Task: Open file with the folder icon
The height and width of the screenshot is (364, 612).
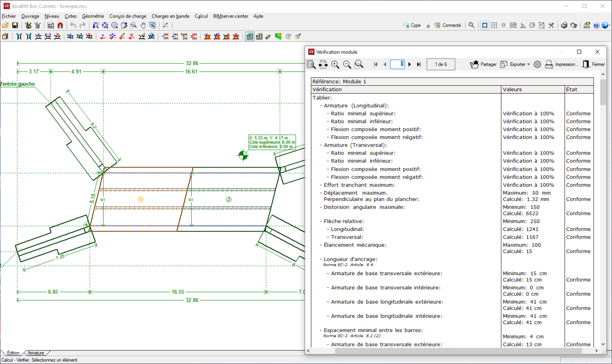Action: click(x=5, y=25)
